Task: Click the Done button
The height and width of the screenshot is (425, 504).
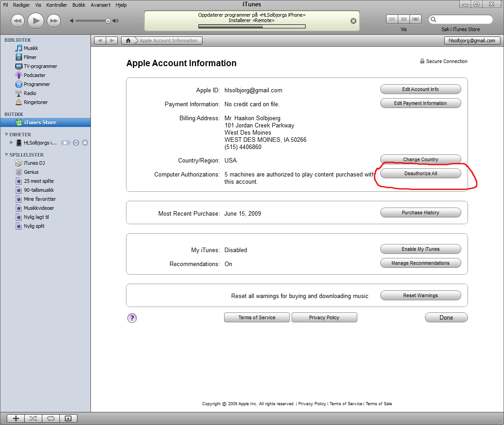Action: [446, 317]
